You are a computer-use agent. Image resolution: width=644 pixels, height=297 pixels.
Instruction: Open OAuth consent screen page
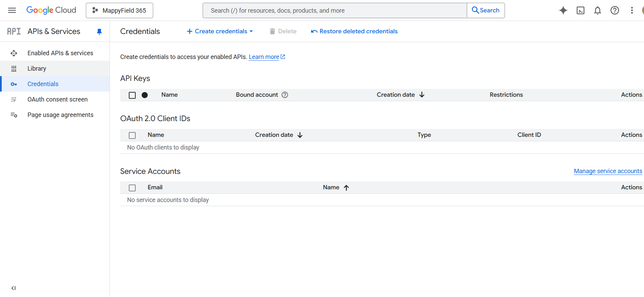pos(55,99)
